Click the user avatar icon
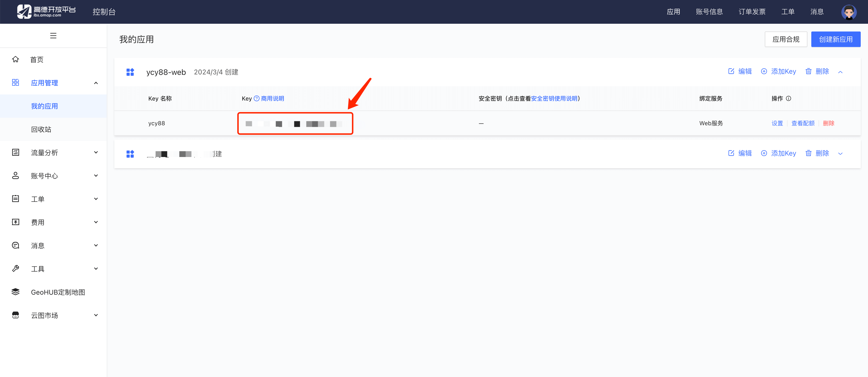This screenshot has height=377, width=868. (848, 12)
